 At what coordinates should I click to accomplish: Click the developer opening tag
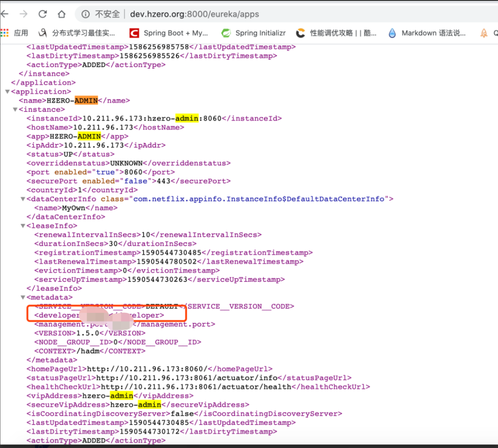coord(57,315)
